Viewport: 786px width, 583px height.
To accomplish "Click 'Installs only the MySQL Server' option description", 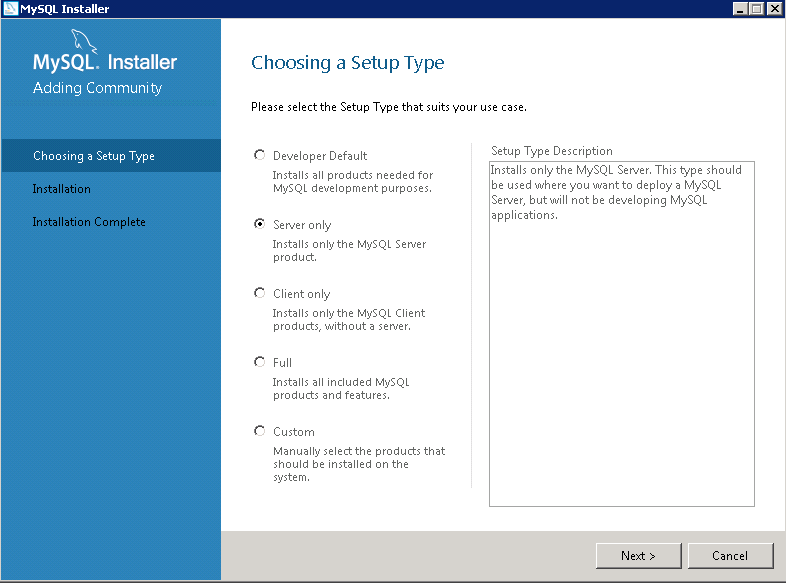I will click(349, 251).
